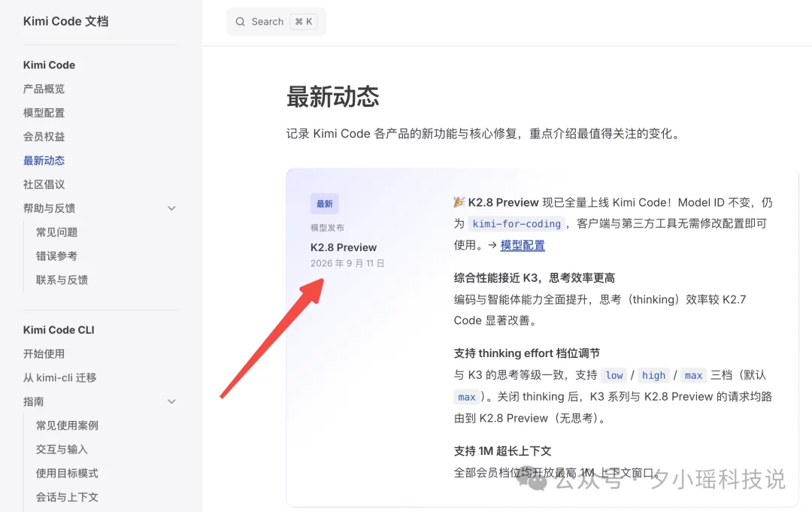Open 会话与上下文 sub-item
Image resolution: width=812 pixels, height=512 pixels.
67,496
